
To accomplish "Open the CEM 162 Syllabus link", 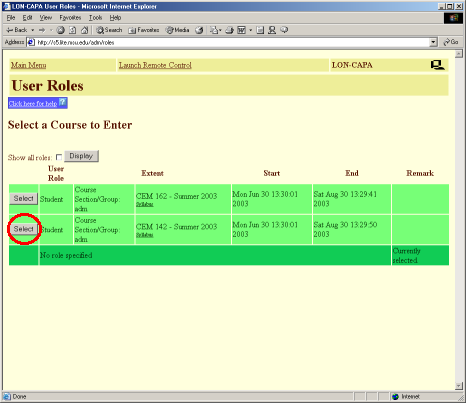I will [x=144, y=204].
